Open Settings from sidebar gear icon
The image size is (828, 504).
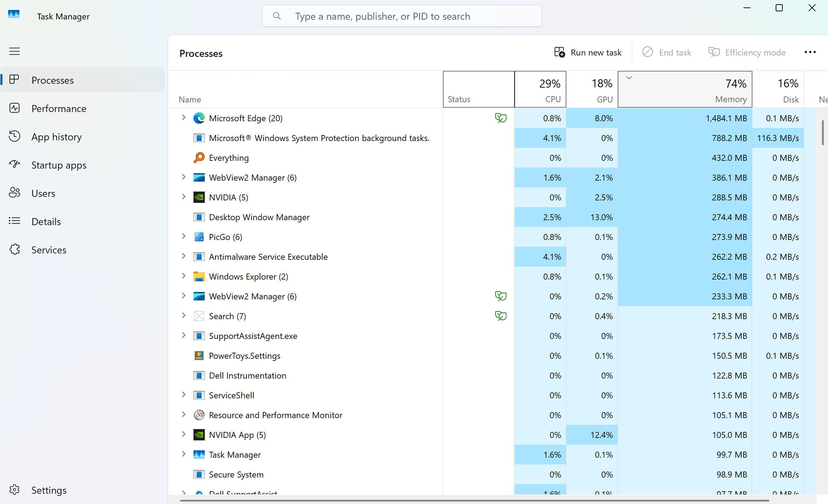[x=15, y=490]
